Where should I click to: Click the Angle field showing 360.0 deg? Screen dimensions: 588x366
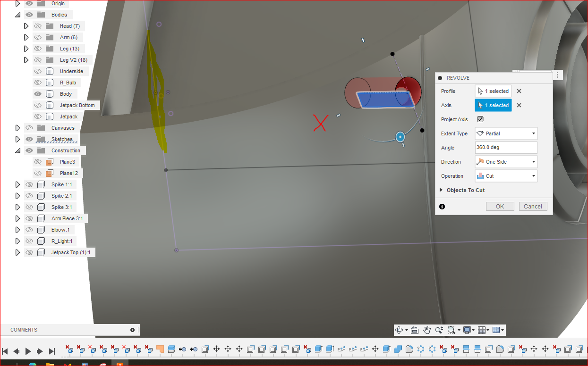click(x=506, y=148)
